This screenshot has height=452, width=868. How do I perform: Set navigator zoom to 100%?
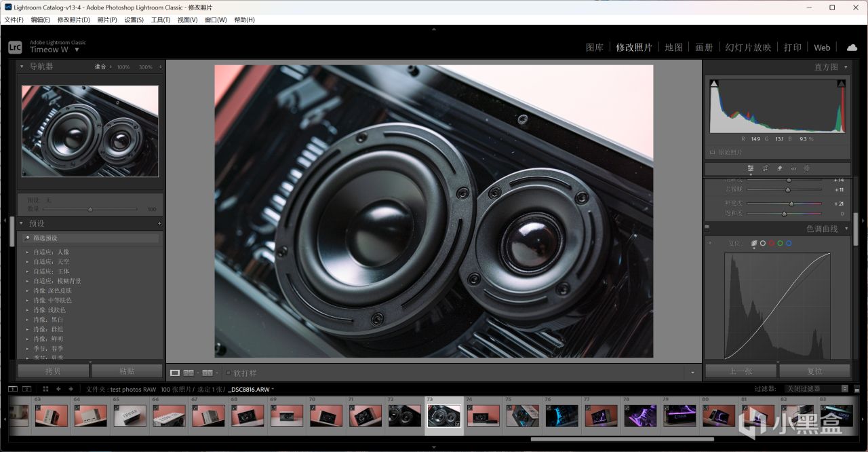pos(123,67)
